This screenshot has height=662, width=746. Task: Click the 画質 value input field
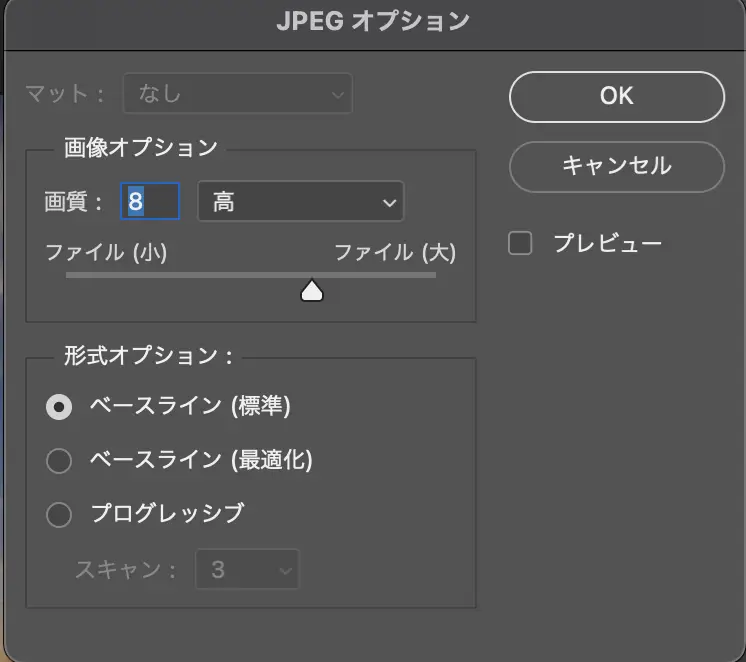[x=150, y=202]
